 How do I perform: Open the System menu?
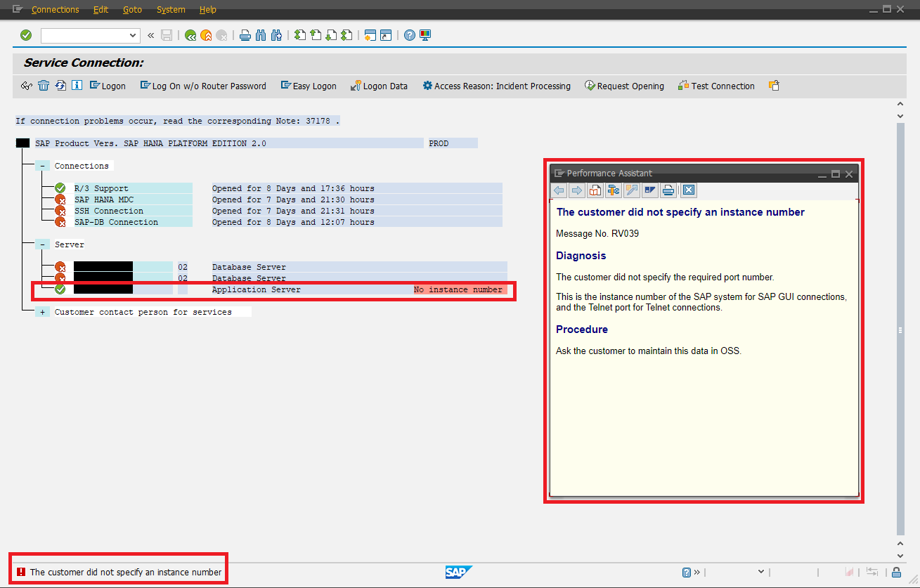pos(171,10)
